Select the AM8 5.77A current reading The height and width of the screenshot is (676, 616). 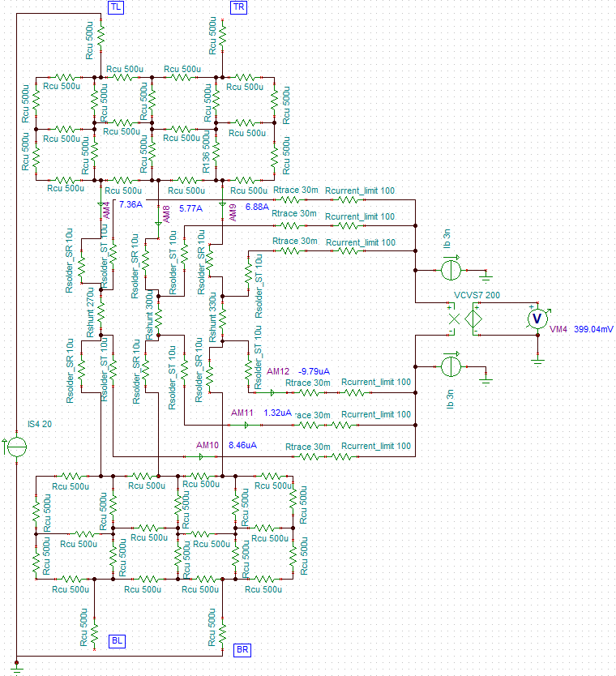[190, 208]
